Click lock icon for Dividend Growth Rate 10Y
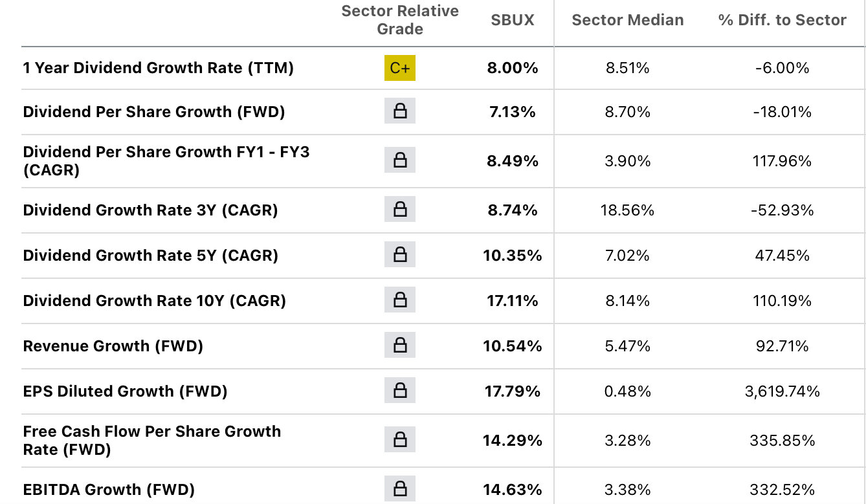This screenshot has width=866, height=504. 400,300
